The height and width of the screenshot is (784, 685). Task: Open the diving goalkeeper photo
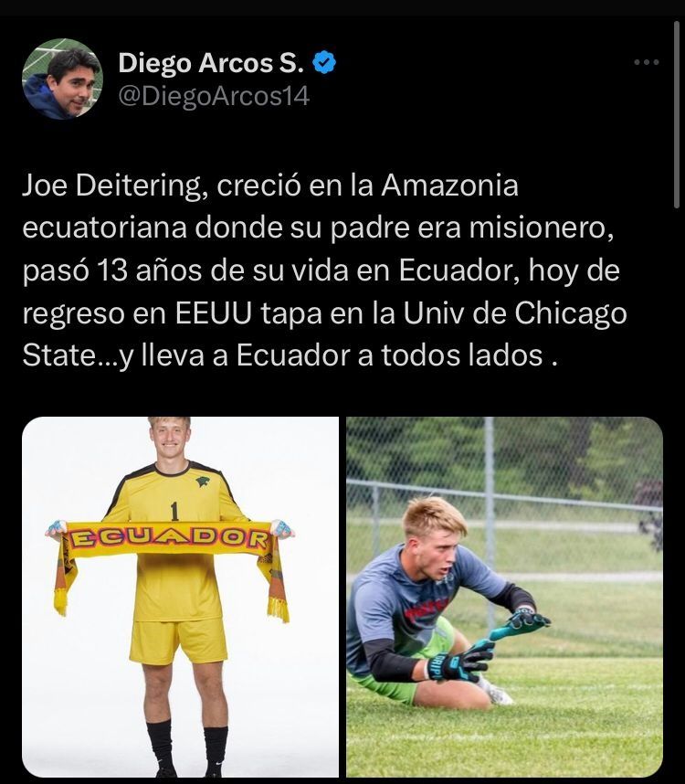pyautogui.click(x=505, y=597)
